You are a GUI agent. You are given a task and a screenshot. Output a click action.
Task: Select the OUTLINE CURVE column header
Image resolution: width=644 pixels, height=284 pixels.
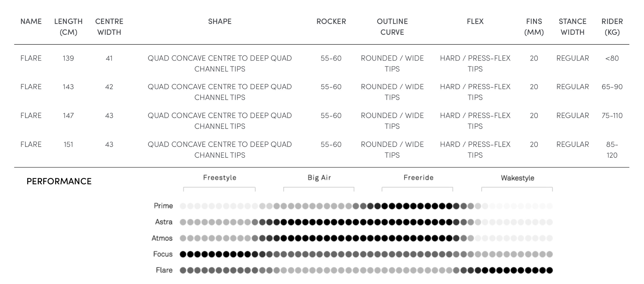392,27
